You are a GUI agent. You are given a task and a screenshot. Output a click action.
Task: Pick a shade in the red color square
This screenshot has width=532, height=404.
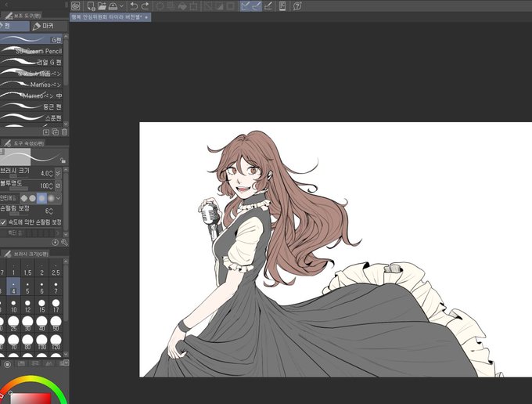(31, 399)
